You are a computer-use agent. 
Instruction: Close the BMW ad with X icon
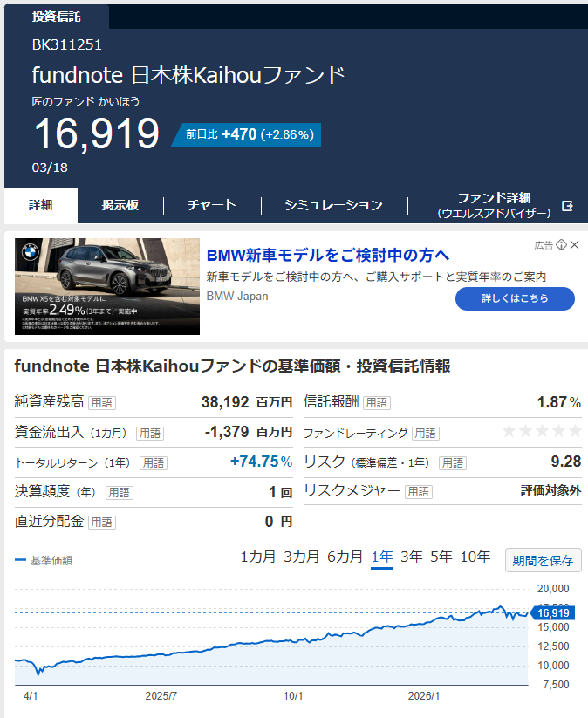pyautogui.click(x=574, y=245)
